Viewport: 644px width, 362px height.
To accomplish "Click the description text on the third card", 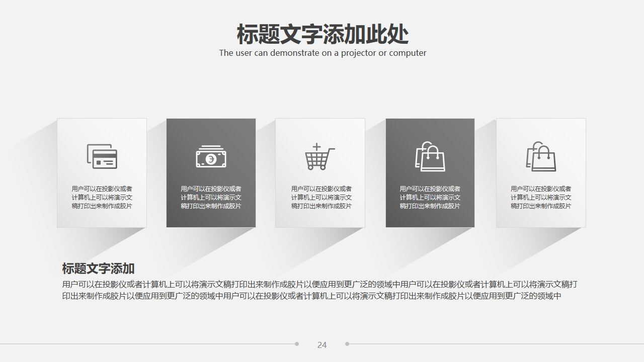I will [320, 198].
